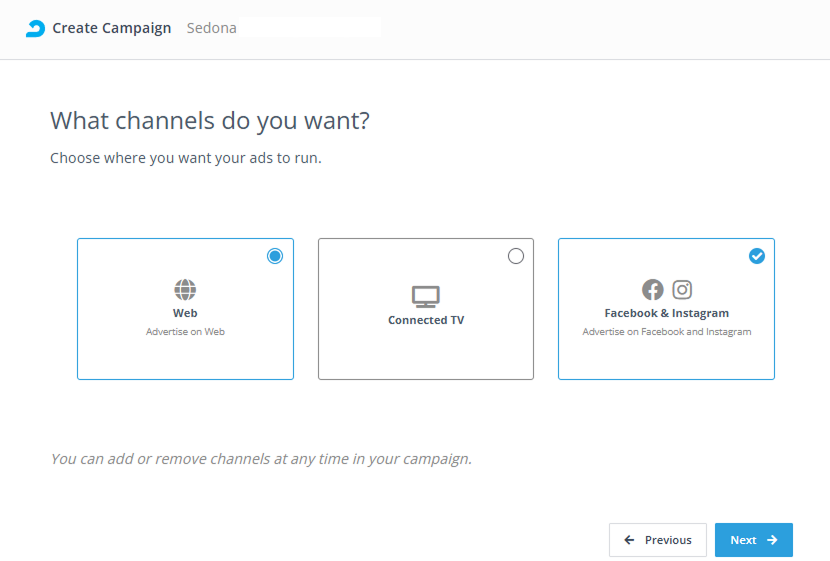Proceed with the Next button

click(753, 540)
